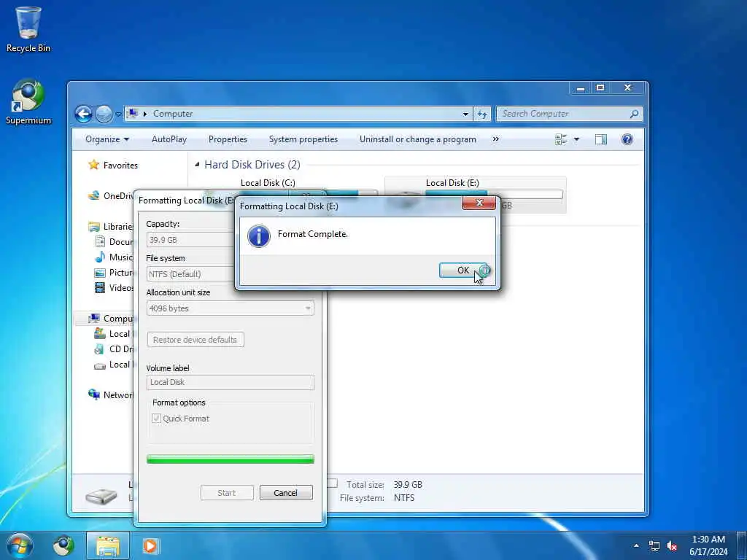747x560 pixels.
Task: Change your view icon
Action: point(561,139)
